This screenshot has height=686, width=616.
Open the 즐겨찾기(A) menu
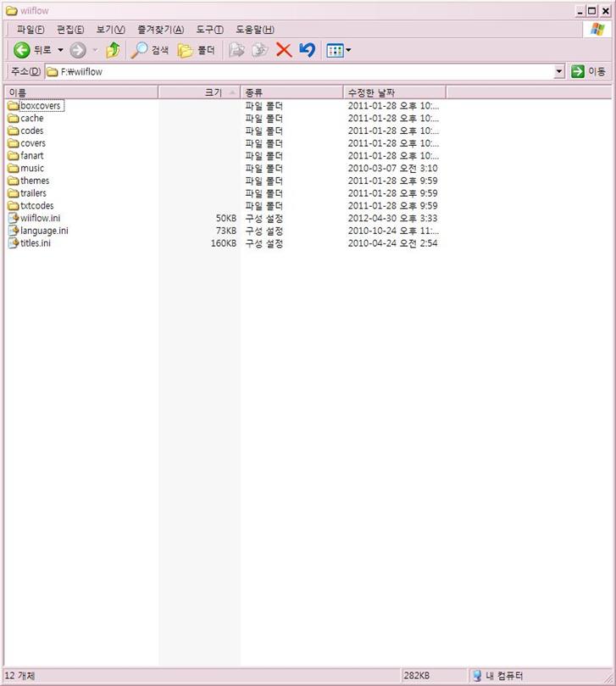coord(160,30)
